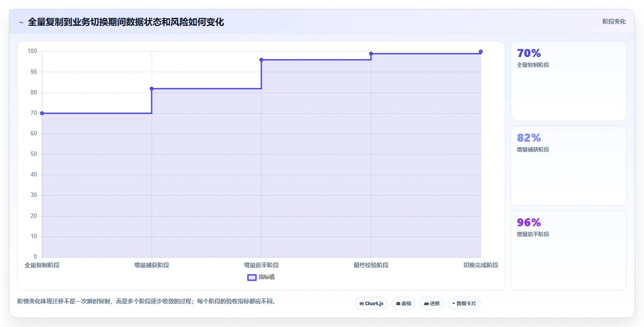Image resolution: width=644 pixels, height=327 pixels.
Task: Click x-axis label 增量追平阶段
Action: [x=261, y=266]
